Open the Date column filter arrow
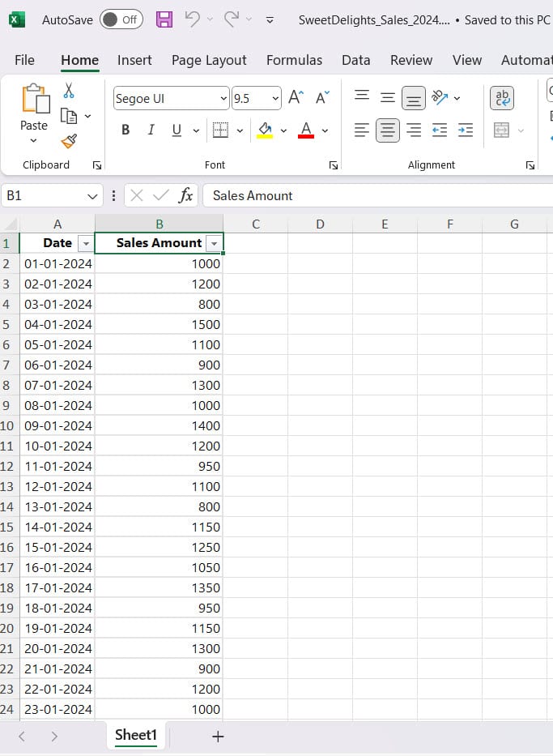The width and height of the screenshot is (553, 756). click(86, 243)
